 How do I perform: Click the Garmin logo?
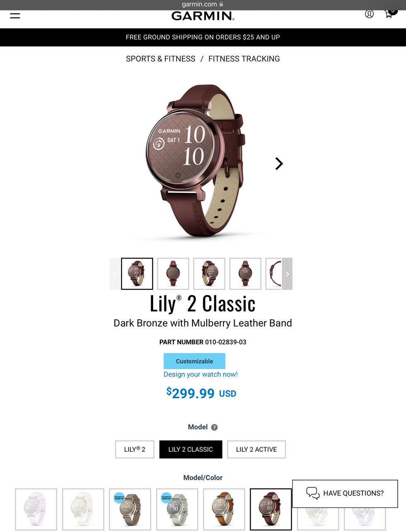point(203,16)
